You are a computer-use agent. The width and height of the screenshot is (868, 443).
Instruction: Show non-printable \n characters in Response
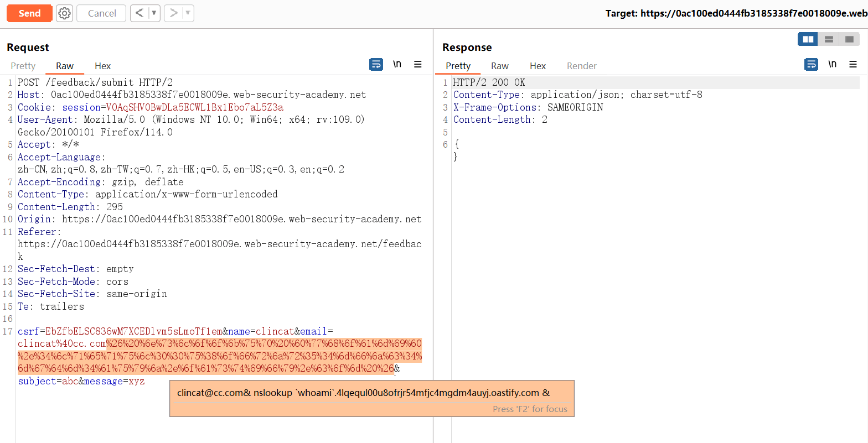click(x=832, y=64)
